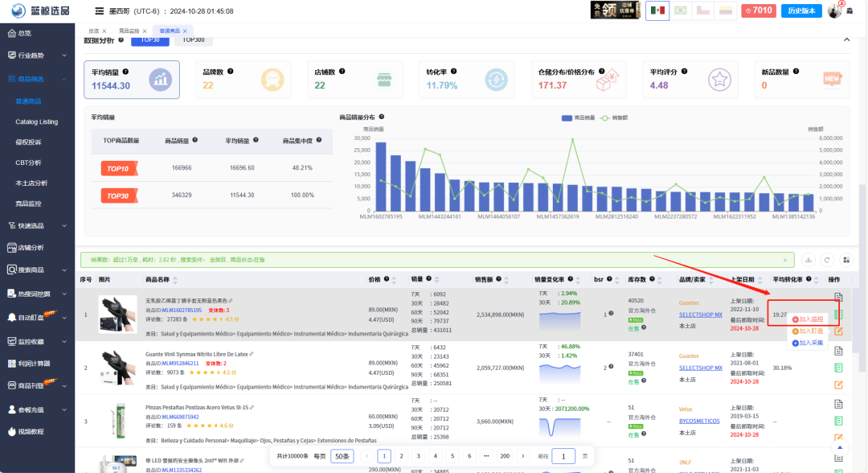Image resolution: width=868 pixels, height=473 pixels.
Task: Expand the 搜索商品 sidebar menu
Action: pyautogui.click(x=37, y=270)
